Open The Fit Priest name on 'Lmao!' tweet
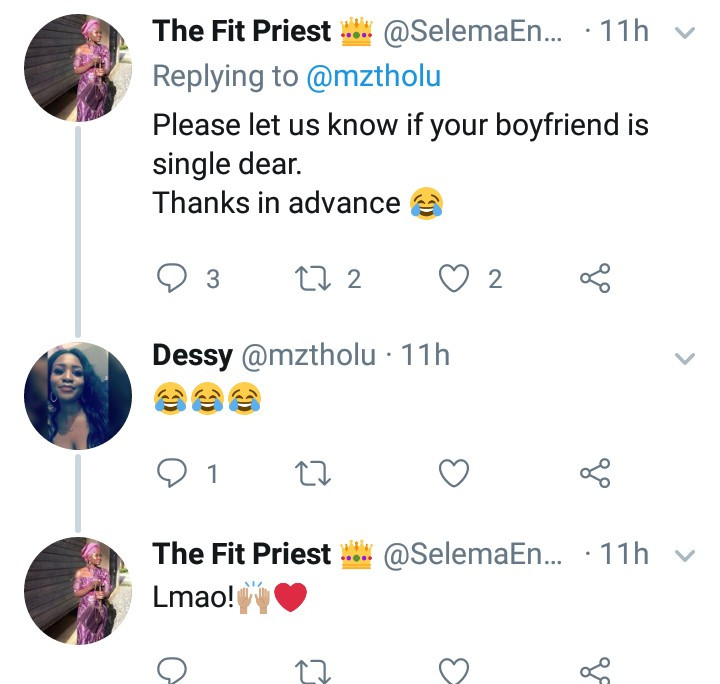 (241, 553)
